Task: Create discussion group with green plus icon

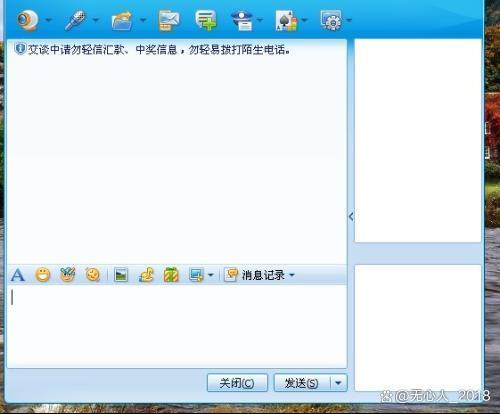Action: click(x=206, y=20)
